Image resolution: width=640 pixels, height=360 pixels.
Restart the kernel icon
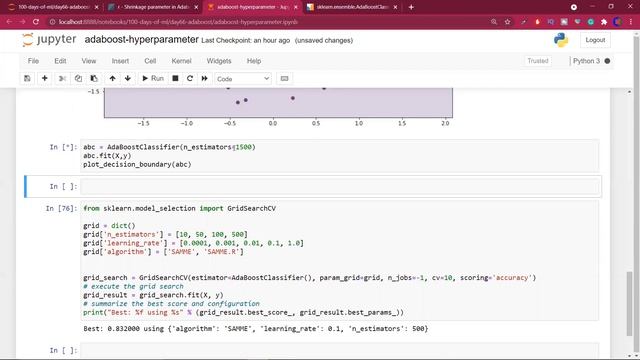tap(190, 78)
